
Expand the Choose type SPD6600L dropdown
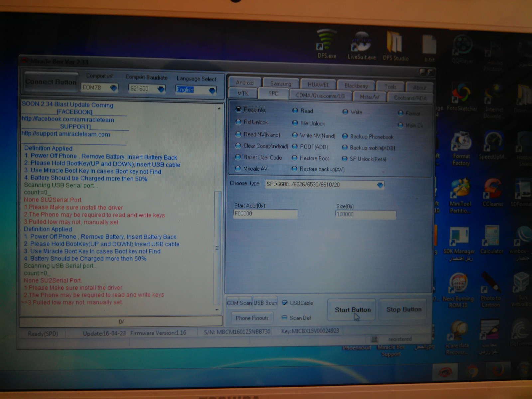point(380,185)
